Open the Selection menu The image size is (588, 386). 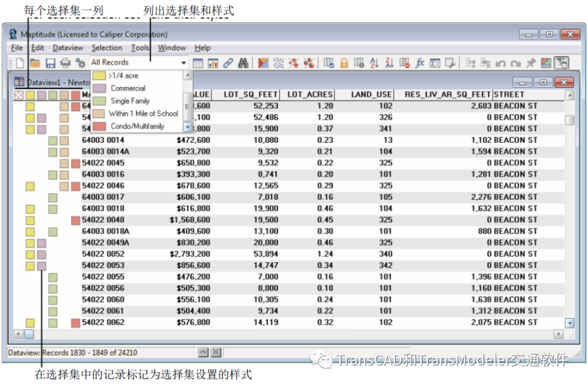coord(107,48)
